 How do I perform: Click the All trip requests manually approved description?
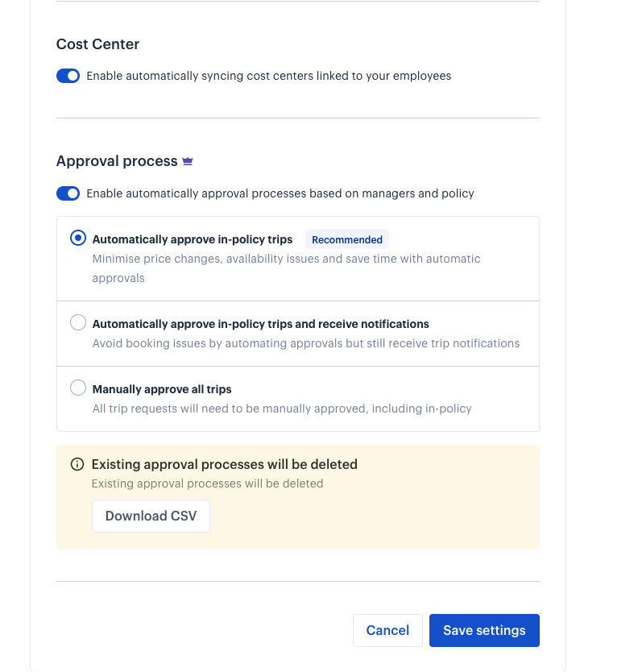click(x=282, y=409)
